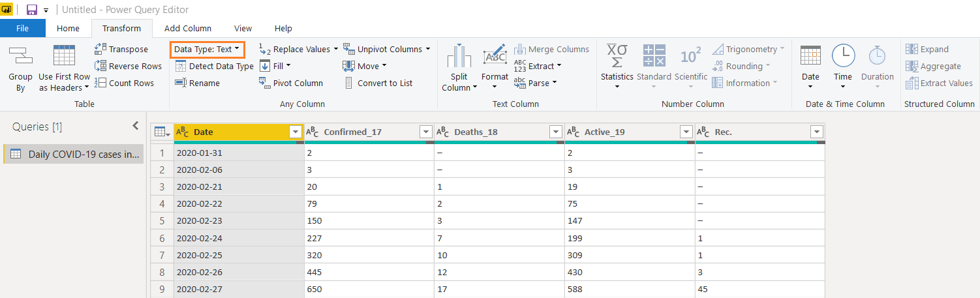Select the Daily COVID-19 cases query
Screen dimensions: 980x298
74,155
